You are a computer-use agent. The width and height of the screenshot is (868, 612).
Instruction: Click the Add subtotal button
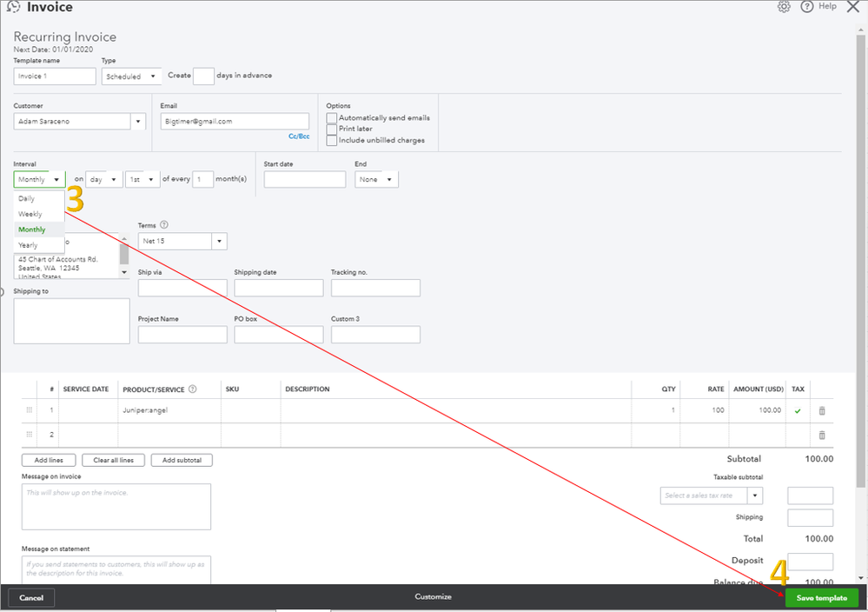(x=182, y=460)
